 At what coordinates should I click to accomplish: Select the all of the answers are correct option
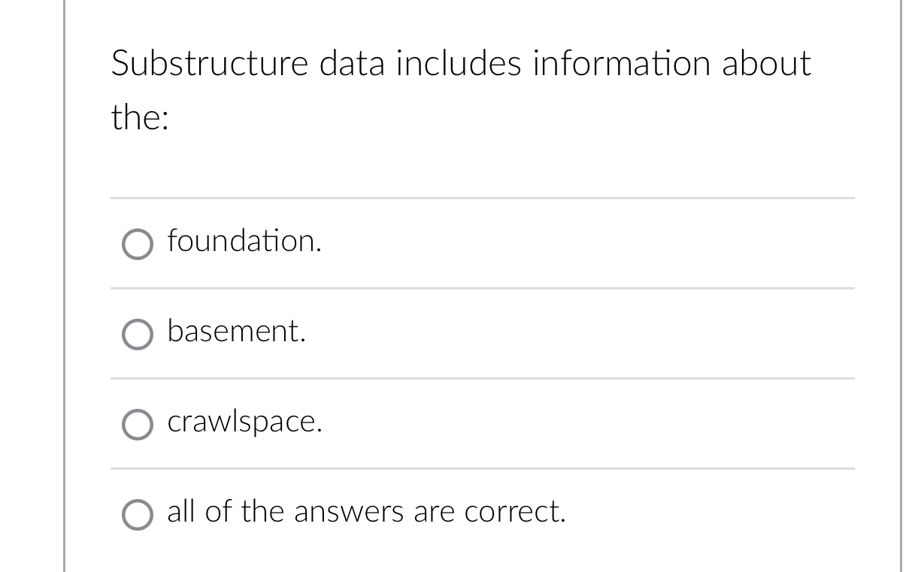click(x=138, y=515)
